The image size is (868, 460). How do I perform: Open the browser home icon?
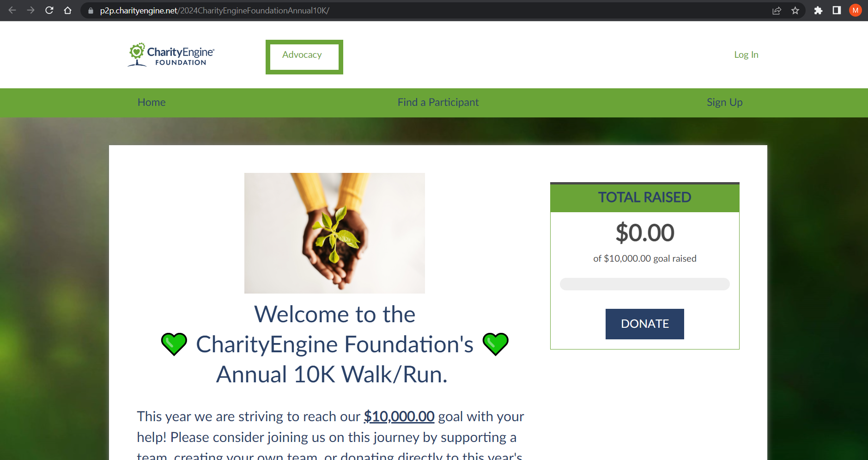point(67,10)
